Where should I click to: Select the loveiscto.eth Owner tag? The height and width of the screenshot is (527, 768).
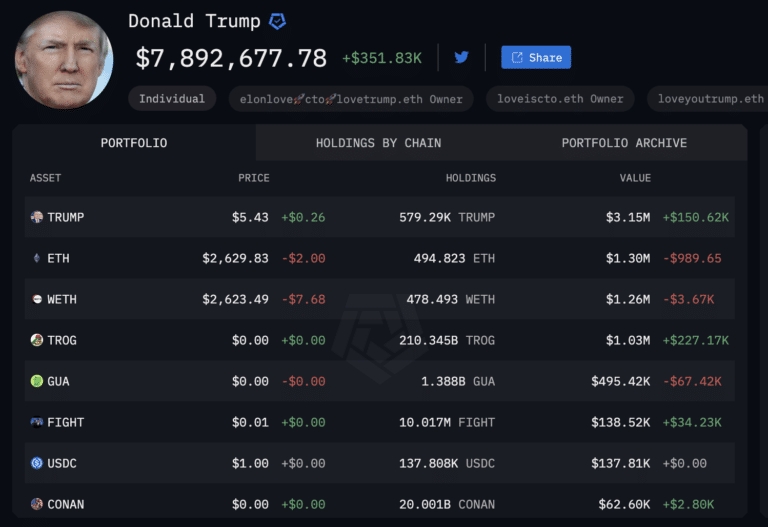click(560, 98)
